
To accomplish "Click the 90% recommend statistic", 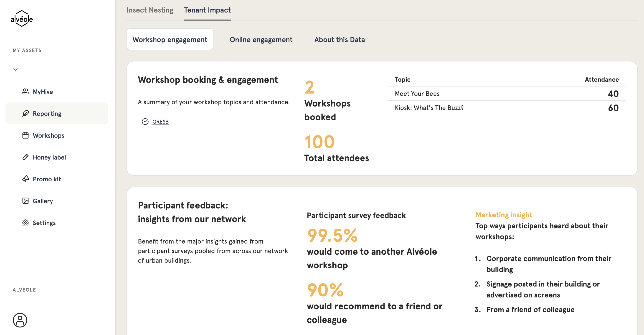I will [x=325, y=290].
